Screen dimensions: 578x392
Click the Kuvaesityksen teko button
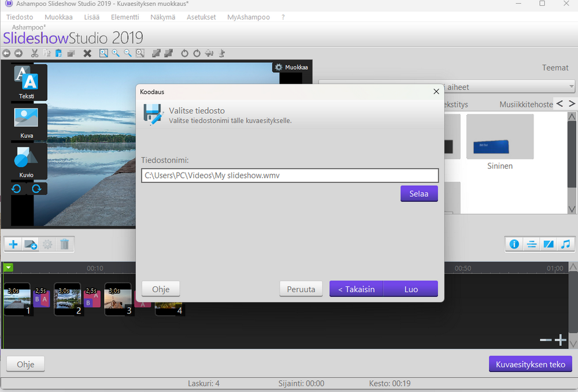click(x=531, y=364)
